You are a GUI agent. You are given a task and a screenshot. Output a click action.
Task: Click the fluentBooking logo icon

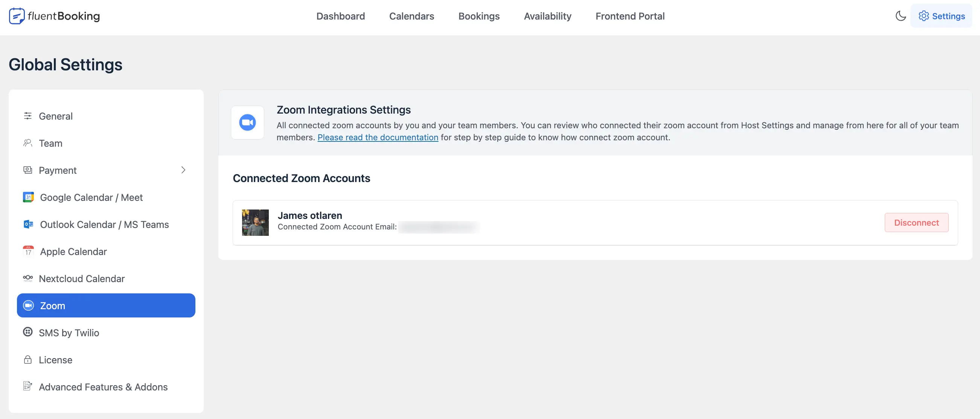tap(17, 16)
